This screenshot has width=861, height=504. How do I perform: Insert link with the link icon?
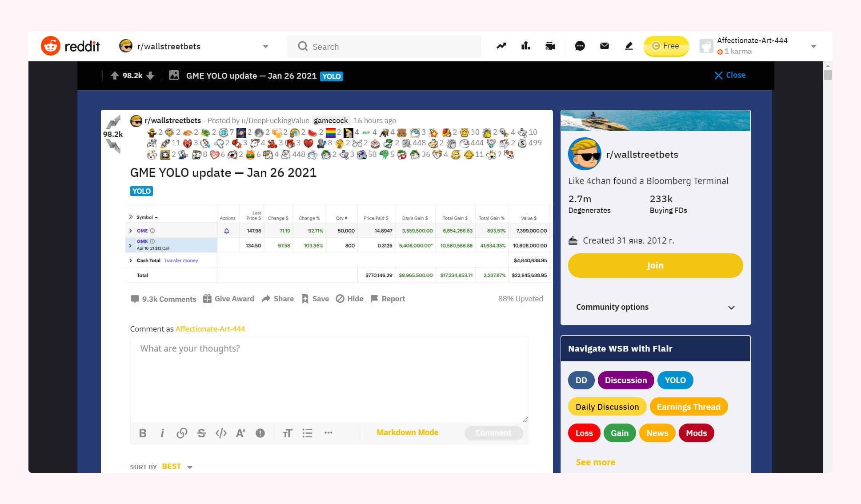click(182, 433)
